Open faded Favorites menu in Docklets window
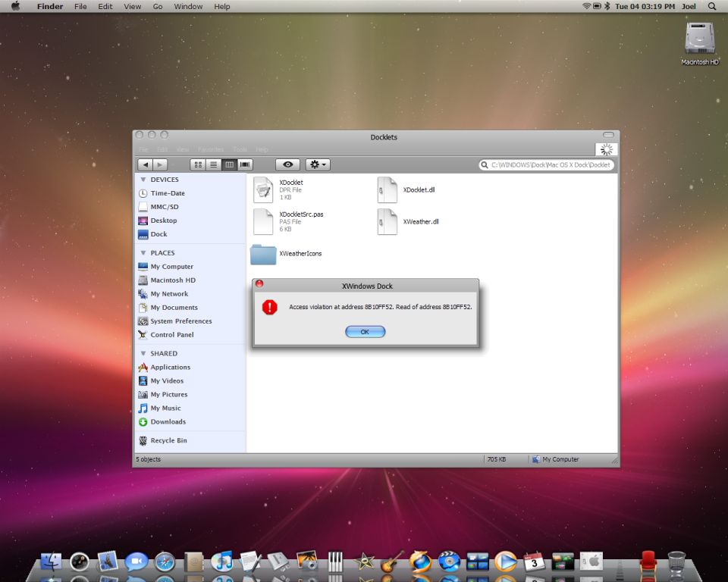 [x=211, y=149]
